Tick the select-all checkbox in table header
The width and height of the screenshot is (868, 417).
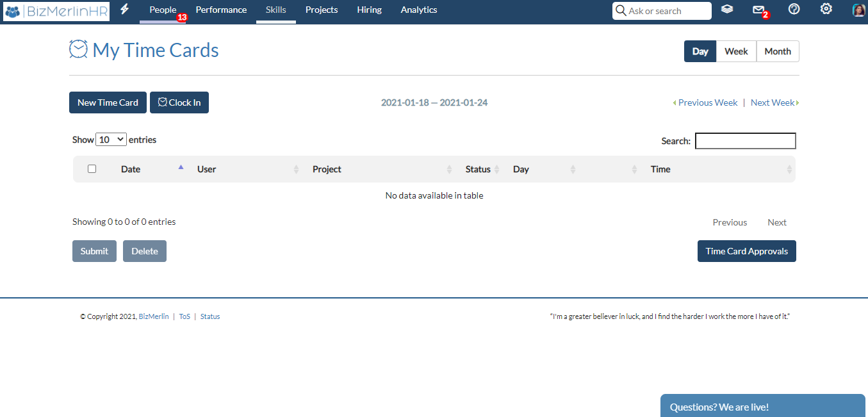coord(92,168)
